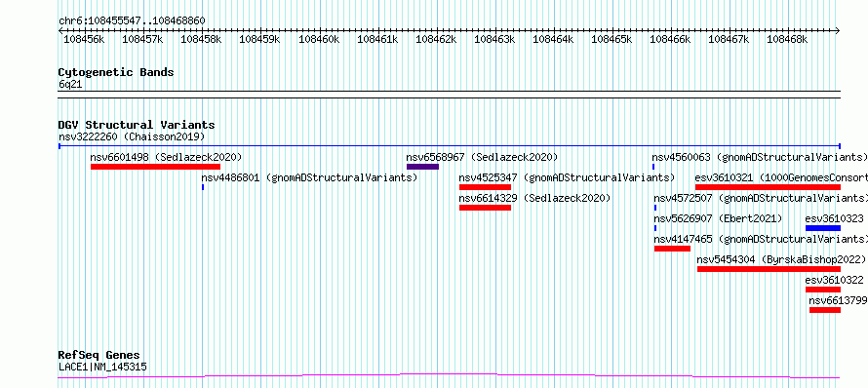
Task: Click the magenta LACE1 gene track line
Action: 449,376
